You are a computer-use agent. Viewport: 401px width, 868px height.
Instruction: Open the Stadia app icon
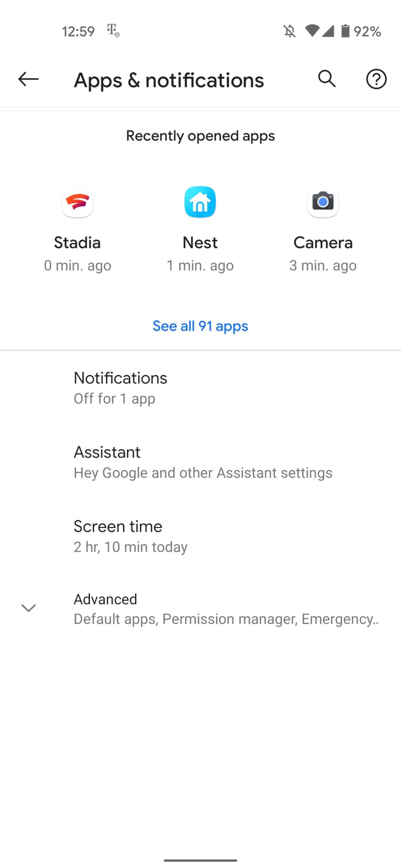78,202
